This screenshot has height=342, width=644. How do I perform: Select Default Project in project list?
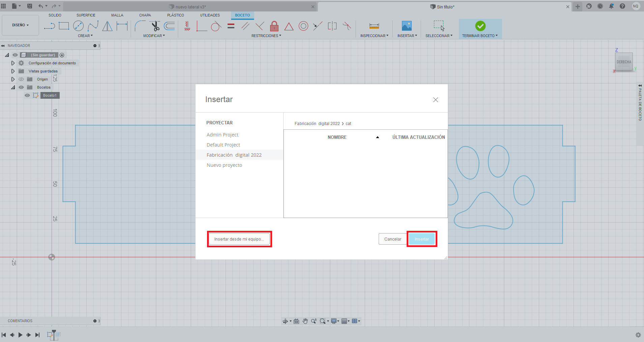(x=224, y=145)
